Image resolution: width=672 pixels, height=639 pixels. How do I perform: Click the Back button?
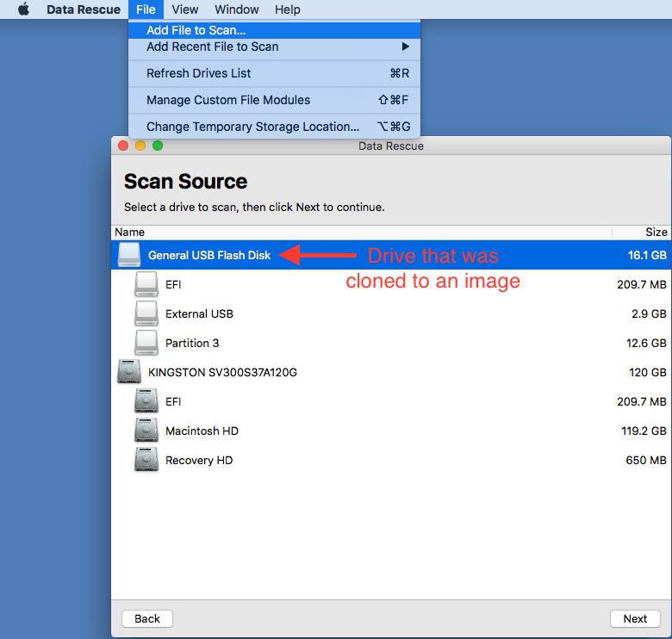pos(147,618)
